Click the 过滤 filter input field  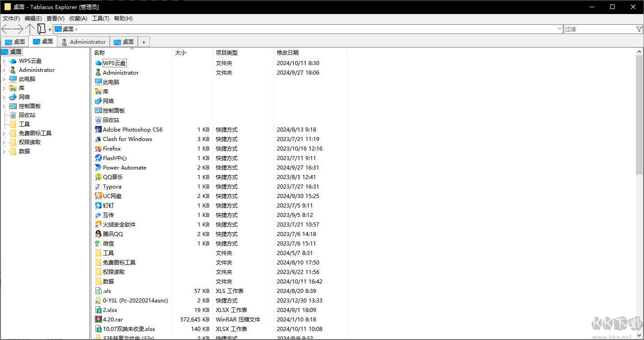point(599,29)
